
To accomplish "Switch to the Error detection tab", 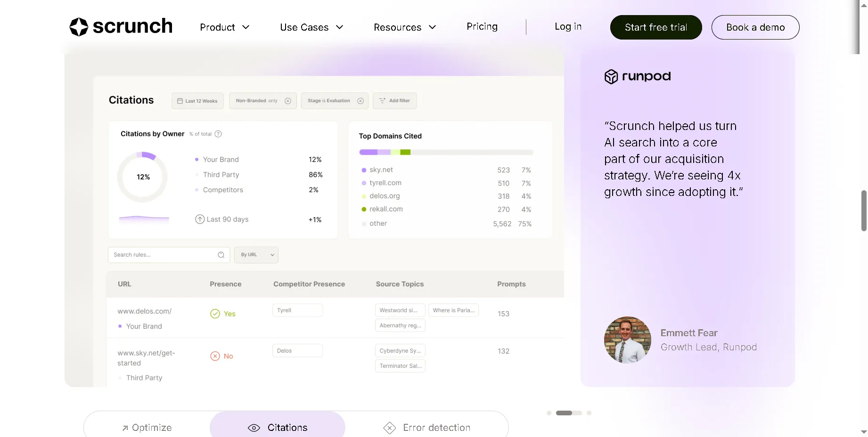I will pyautogui.click(x=427, y=428).
